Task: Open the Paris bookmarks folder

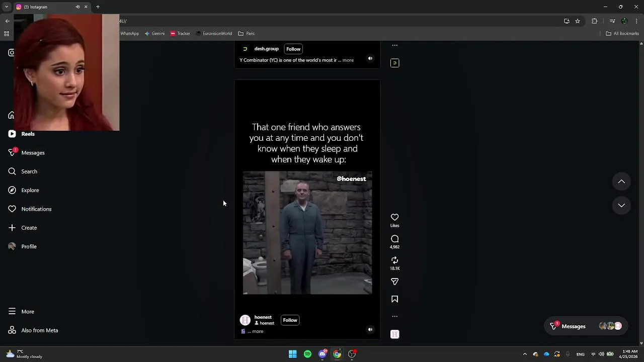Action: 247,34
